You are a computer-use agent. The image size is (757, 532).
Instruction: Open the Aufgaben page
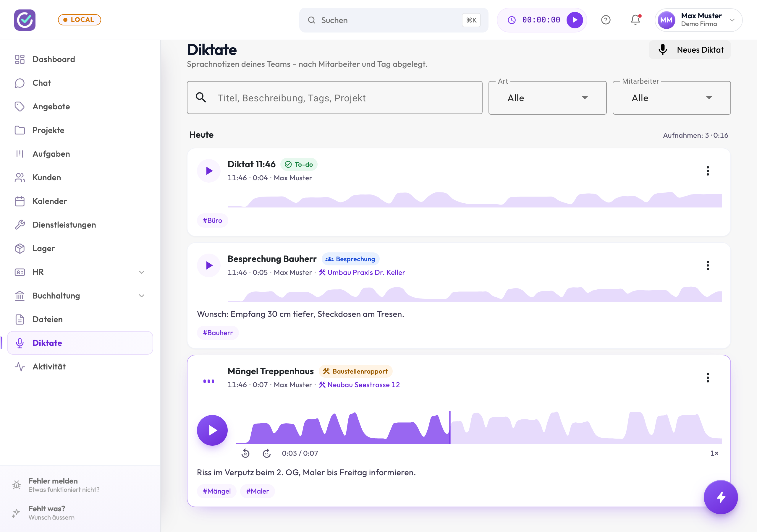click(80, 154)
